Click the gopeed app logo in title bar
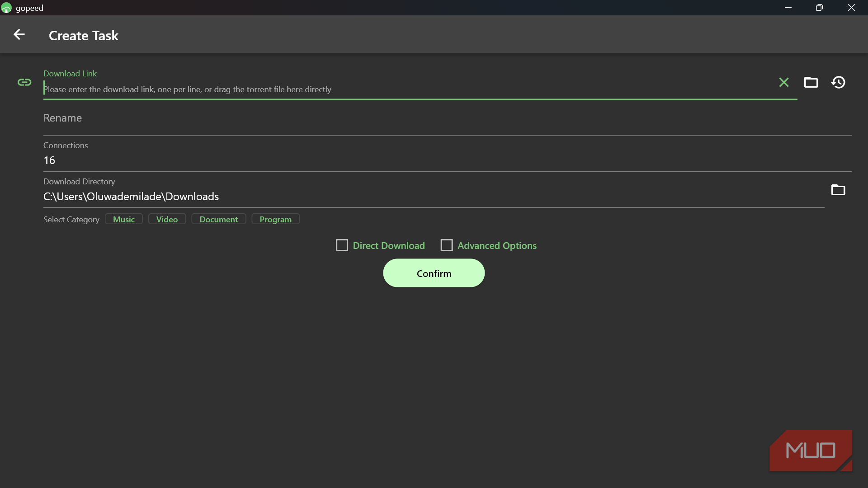This screenshot has width=868, height=488. tap(6, 8)
